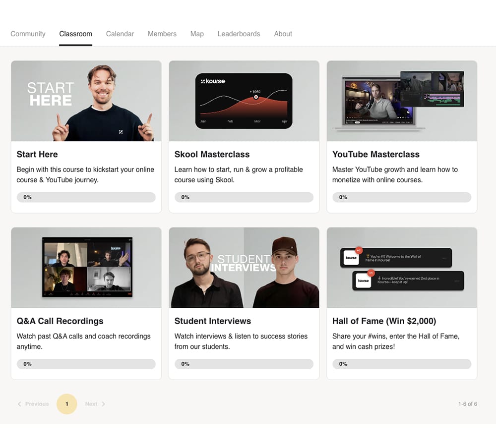The width and height of the screenshot is (496, 448).
Task: Click 'Watch interviews & listen to success stories' text
Action: 241,341
